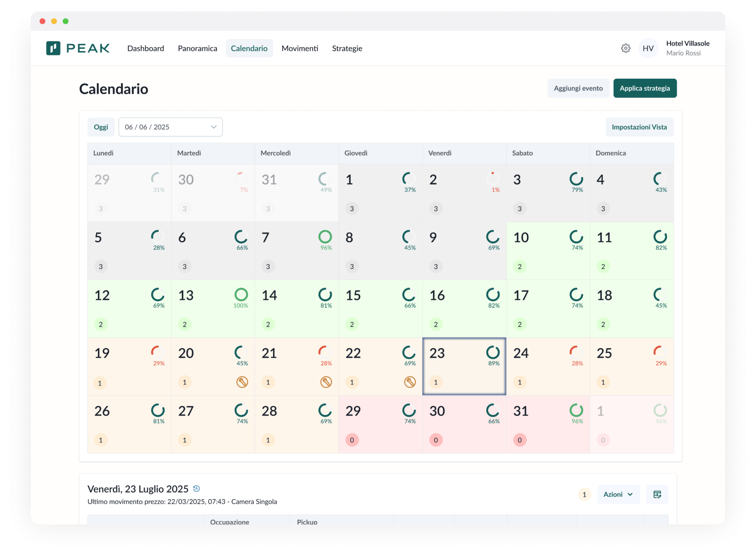Click auto icon next to Venerdì 23 Luglio
756x555 pixels.
[196, 488]
